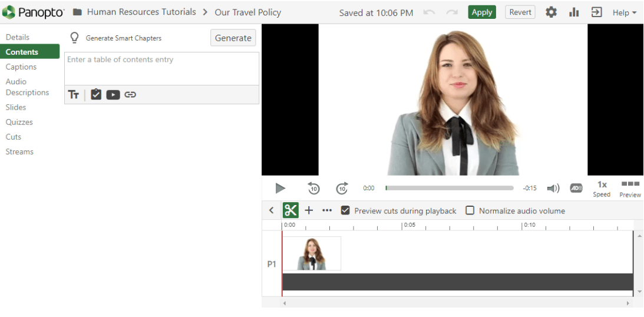Uncheck Preview cuts during playback
This screenshot has width=644, height=317.
[x=346, y=210]
